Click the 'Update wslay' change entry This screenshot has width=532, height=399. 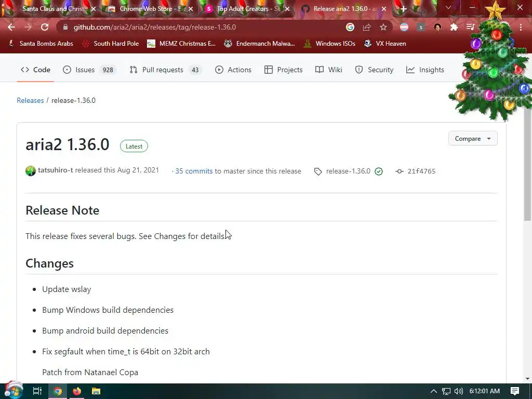[x=66, y=289]
